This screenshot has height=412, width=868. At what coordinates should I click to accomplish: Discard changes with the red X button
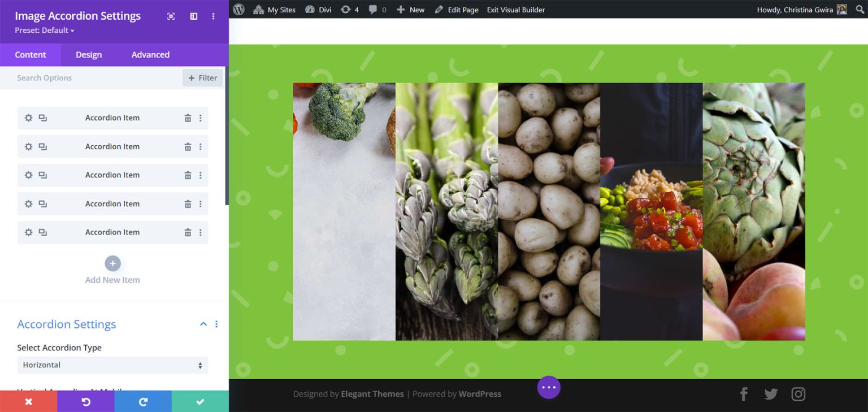[x=28, y=401]
